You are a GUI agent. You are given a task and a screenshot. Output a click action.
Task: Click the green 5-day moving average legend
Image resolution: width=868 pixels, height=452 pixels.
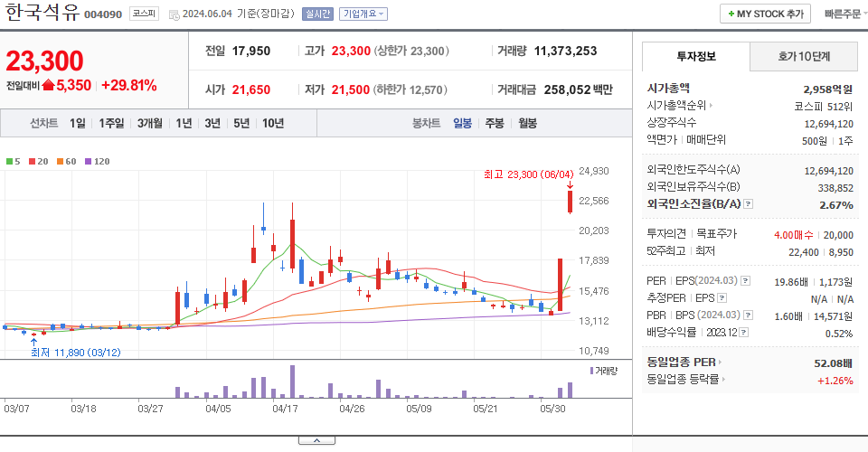click(x=14, y=162)
